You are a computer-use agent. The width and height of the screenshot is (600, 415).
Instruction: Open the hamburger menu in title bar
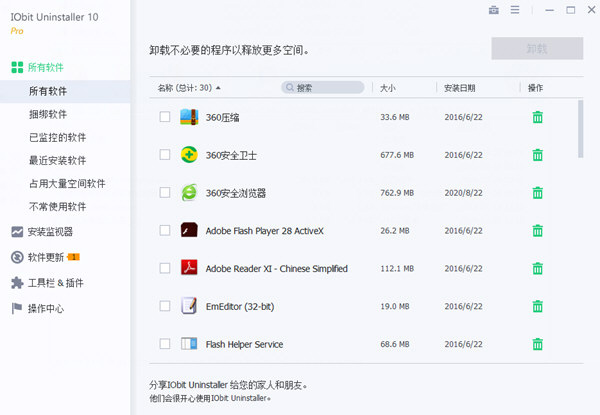click(x=515, y=10)
